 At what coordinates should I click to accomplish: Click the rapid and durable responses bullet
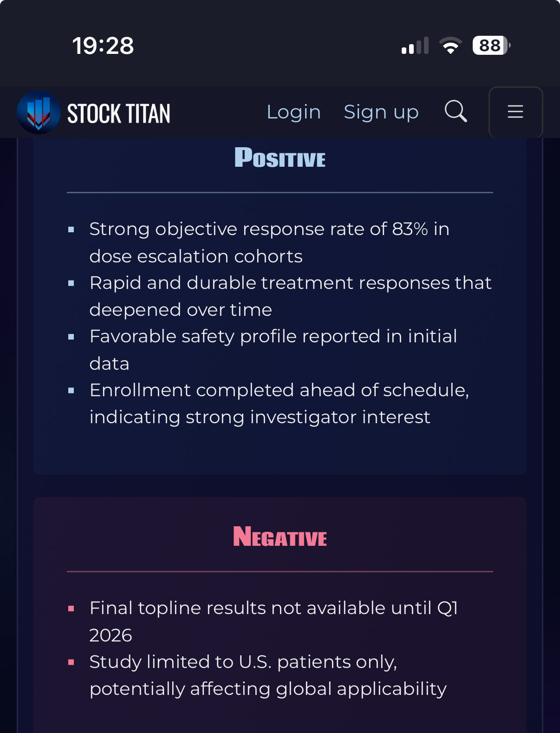point(290,296)
